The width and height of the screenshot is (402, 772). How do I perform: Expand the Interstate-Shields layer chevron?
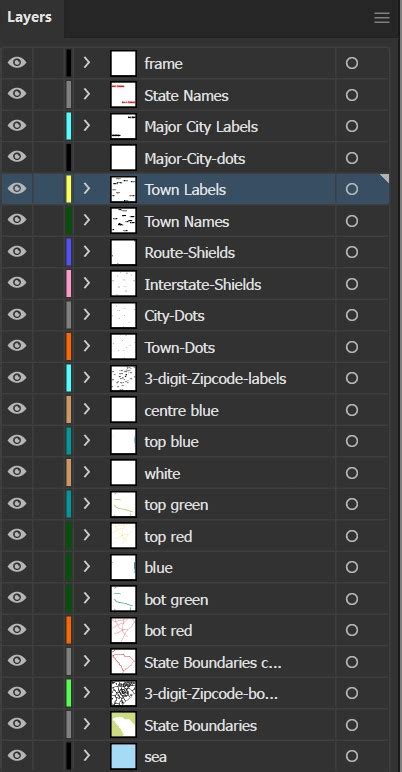click(x=87, y=283)
